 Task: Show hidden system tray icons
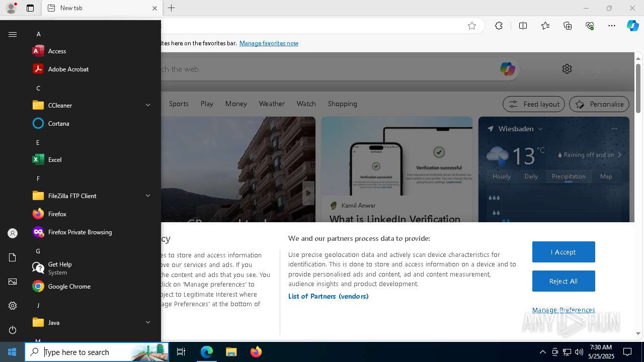(x=542, y=352)
